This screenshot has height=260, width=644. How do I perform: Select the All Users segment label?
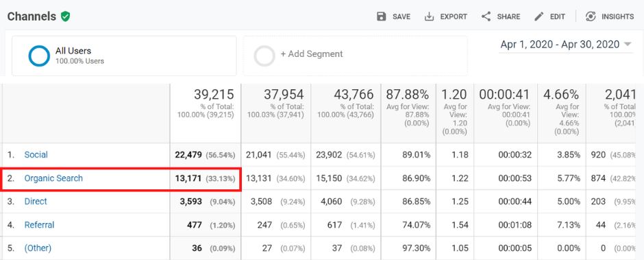coord(73,51)
